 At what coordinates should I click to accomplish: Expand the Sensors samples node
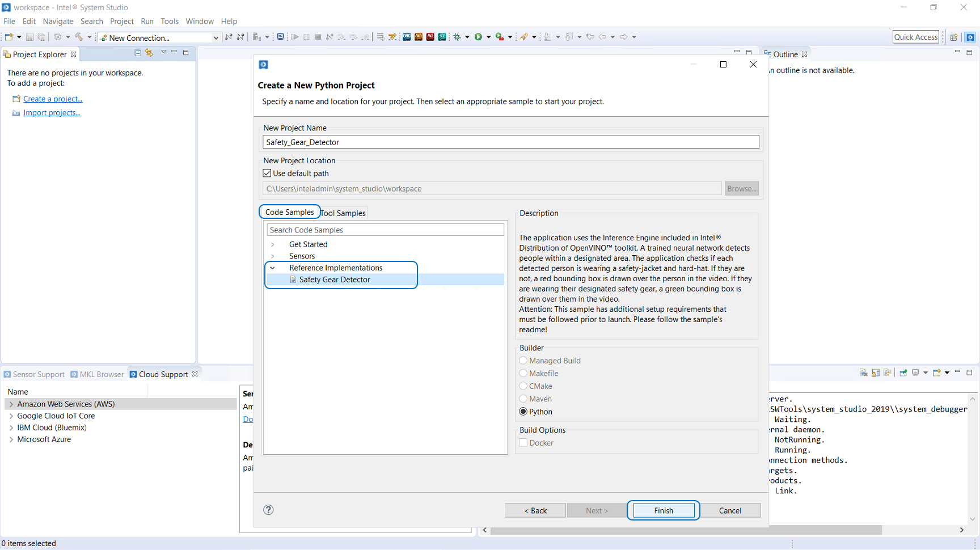pos(273,256)
